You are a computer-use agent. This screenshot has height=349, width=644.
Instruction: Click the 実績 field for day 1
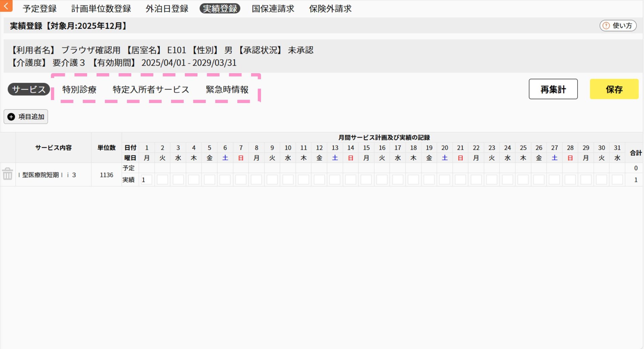pos(147,180)
